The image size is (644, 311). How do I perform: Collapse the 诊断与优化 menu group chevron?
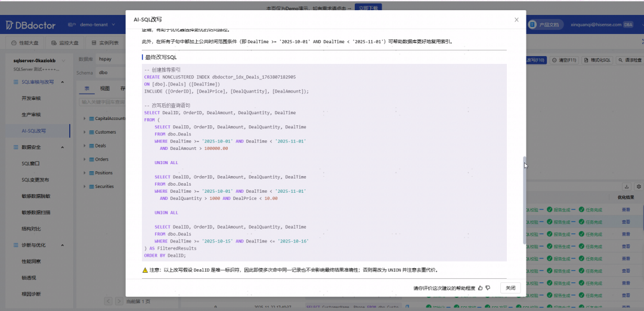click(x=63, y=245)
